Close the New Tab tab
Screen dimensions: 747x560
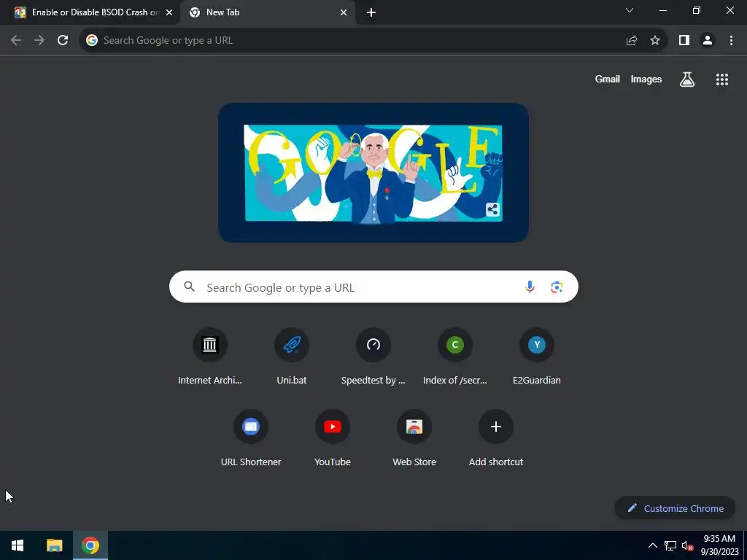(x=344, y=13)
